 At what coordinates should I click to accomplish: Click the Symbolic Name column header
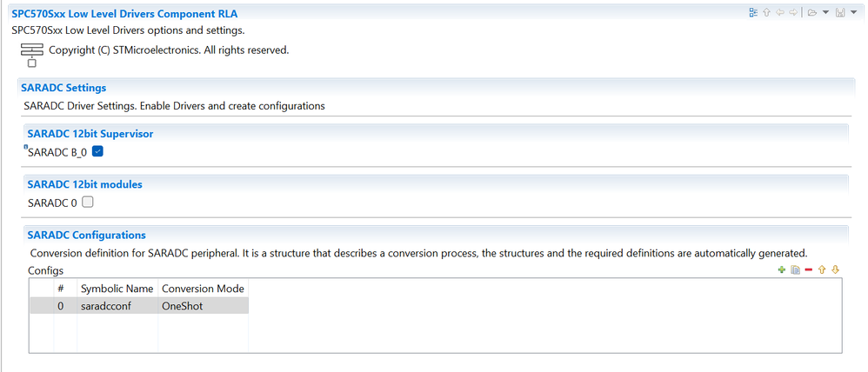117,289
